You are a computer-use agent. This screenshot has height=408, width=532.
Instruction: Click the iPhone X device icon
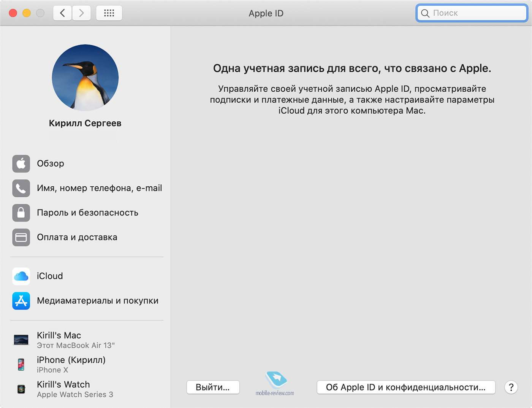[x=21, y=364]
